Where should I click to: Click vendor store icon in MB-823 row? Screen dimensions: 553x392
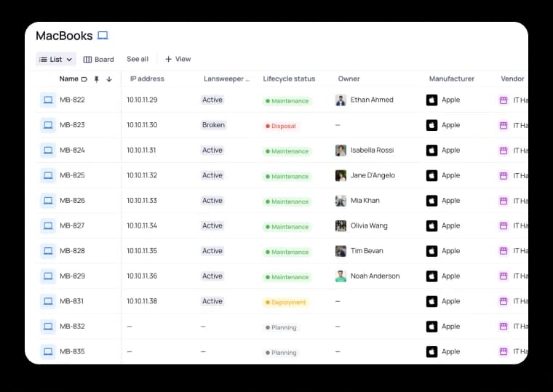(x=504, y=125)
